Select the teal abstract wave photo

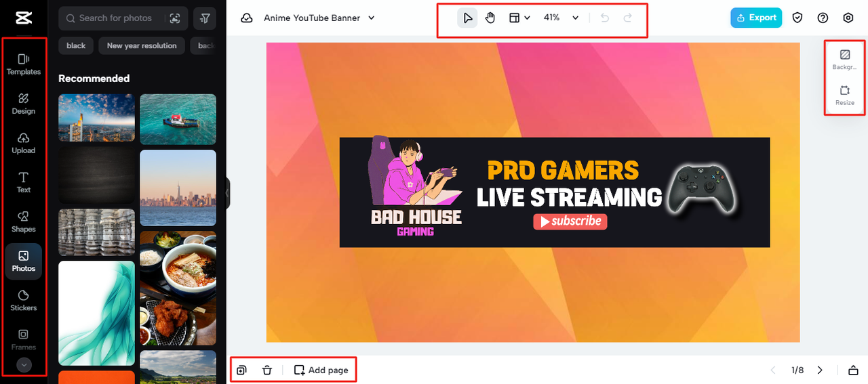(x=96, y=313)
